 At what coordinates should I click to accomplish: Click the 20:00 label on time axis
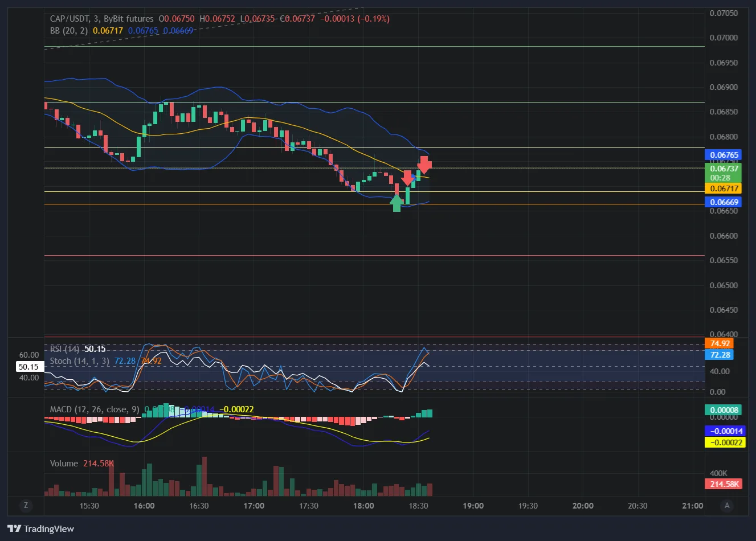pyautogui.click(x=583, y=506)
